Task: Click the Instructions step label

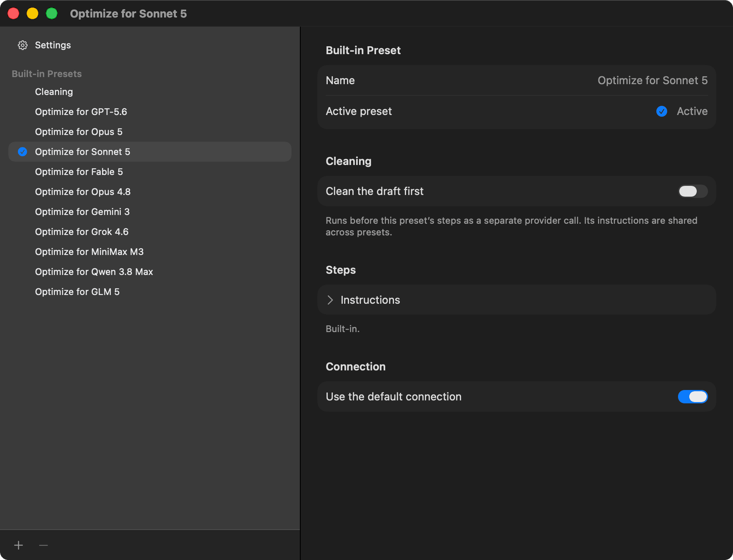Action: tap(370, 300)
